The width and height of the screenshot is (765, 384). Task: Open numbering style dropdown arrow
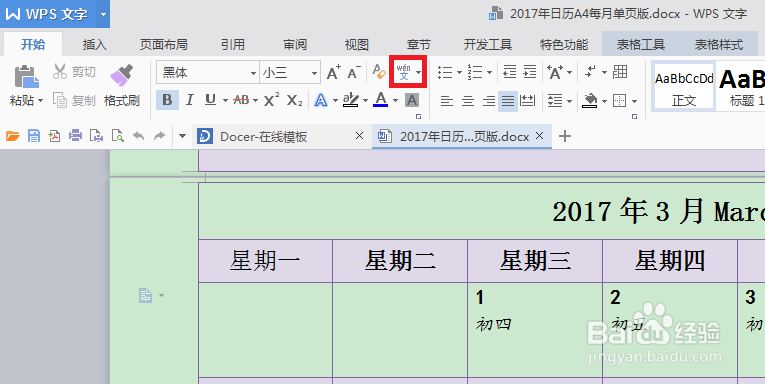pos(489,73)
